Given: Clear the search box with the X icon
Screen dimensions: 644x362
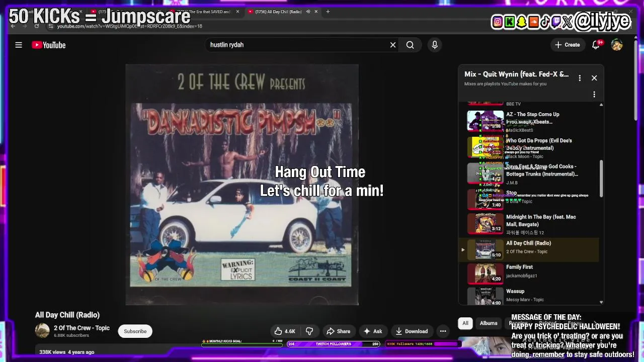Looking at the screenshot, I should click(393, 45).
